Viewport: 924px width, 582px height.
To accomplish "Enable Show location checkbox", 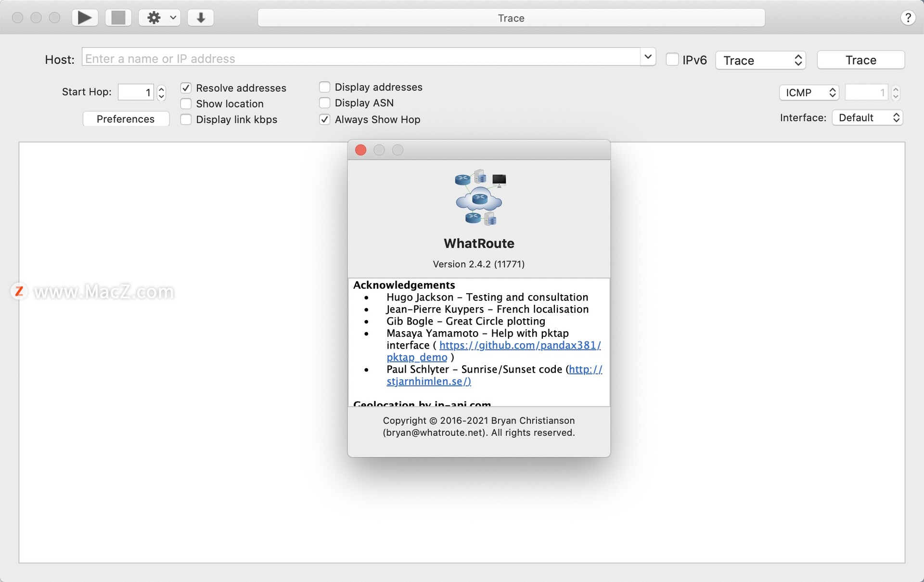I will [x=186, y=104].
